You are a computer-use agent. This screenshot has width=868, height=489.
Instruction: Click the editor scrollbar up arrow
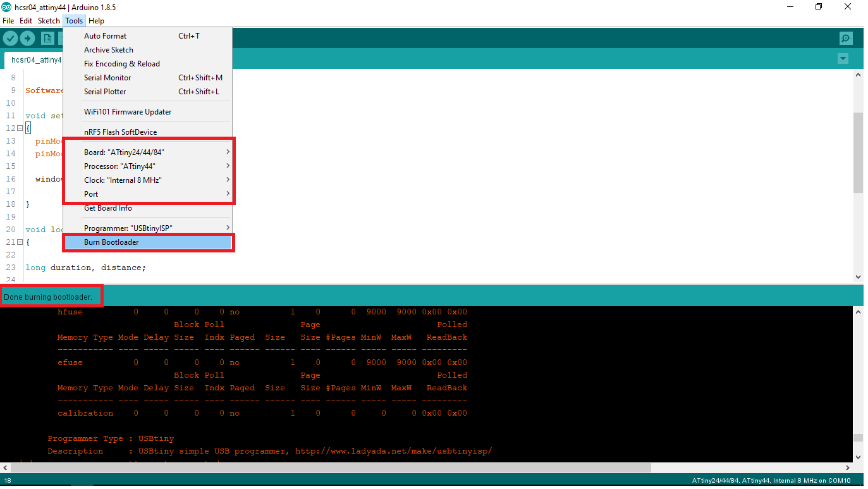(x=858, y=75)
